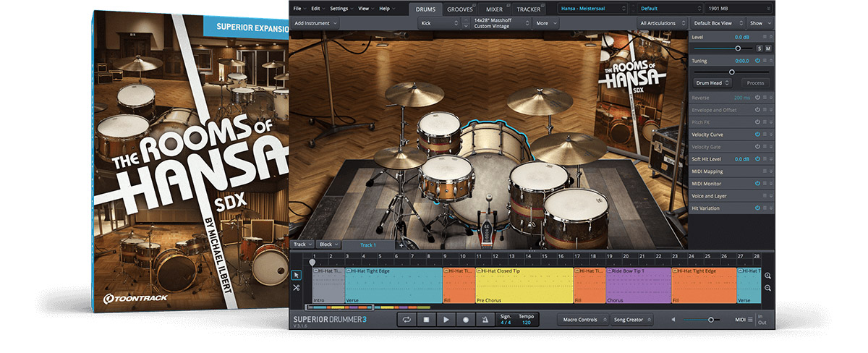This screenshot has height=353, width=868.
Task: Add a new track with plus button
Action: 401,245
